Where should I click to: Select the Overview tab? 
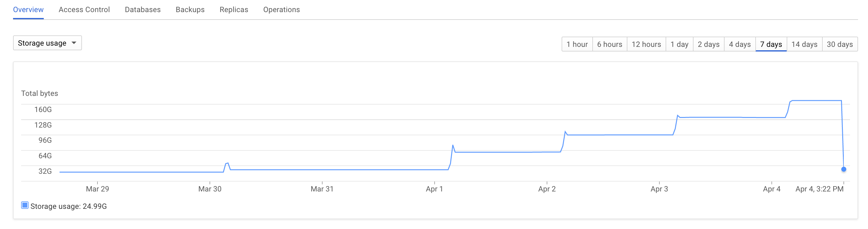pyautogui.click(x=28, y=10)
